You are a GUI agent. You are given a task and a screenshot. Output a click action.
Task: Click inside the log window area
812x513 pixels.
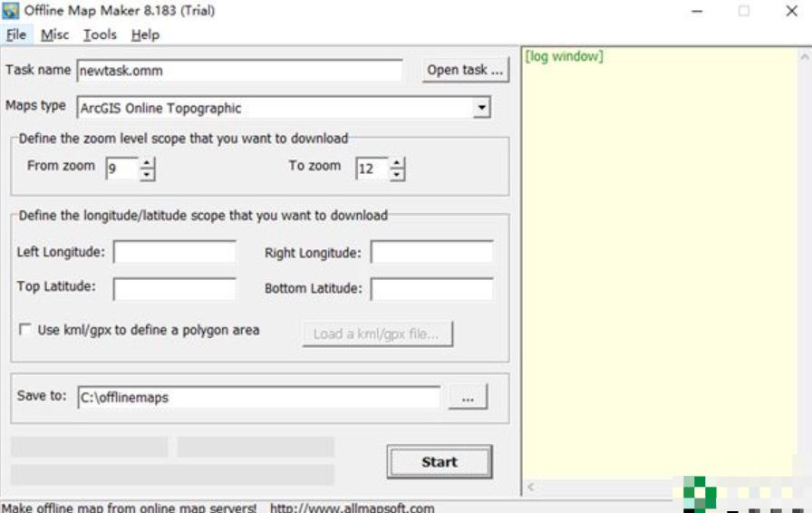click(x=659, y=265)
